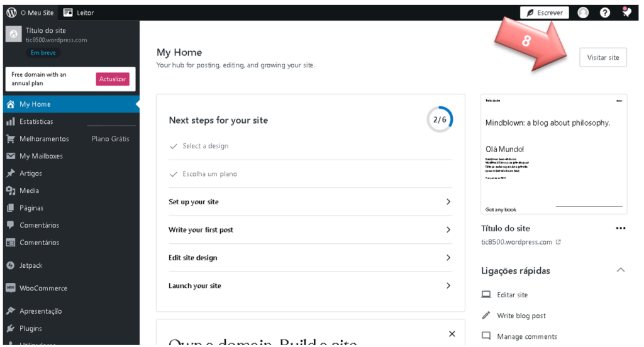Open the site preview thumbnail
This screenshot has width=644, height=347.
(553, 154)
